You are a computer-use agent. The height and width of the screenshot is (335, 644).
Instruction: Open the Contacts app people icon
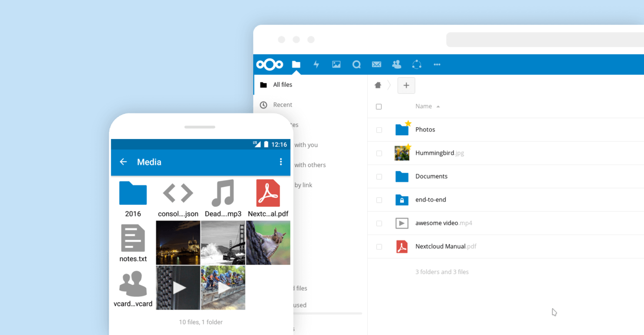(x=396, y=64)
